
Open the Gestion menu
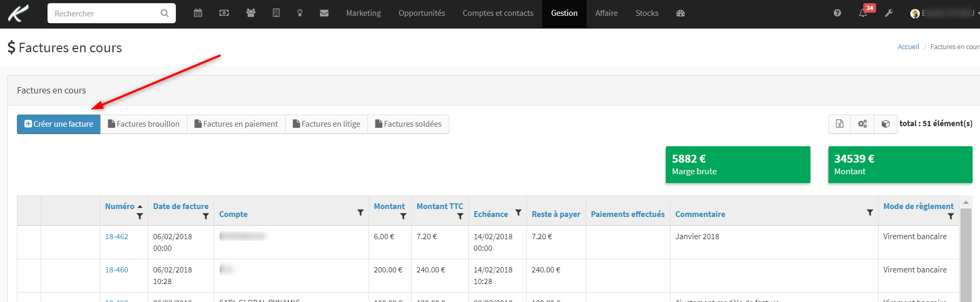(x=564, y=13)
